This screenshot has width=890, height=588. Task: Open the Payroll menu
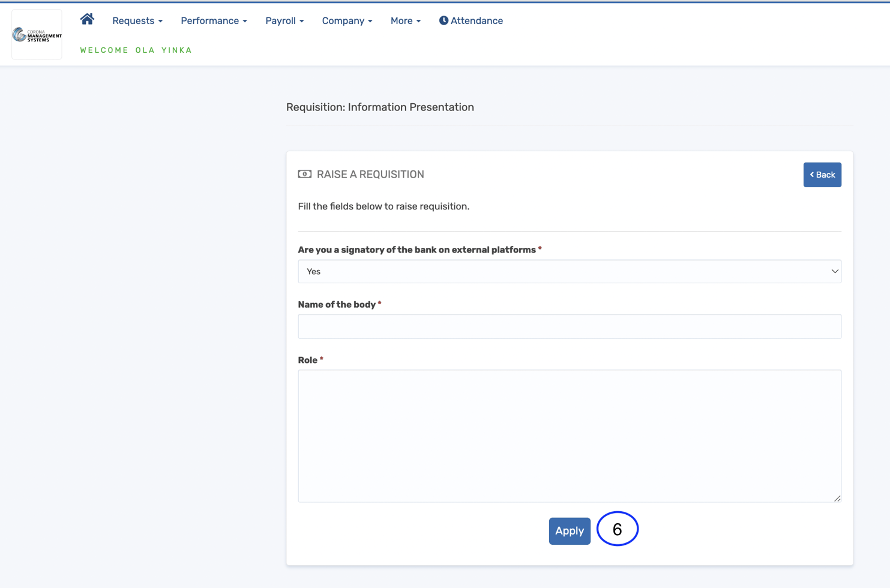pos(284,20)
